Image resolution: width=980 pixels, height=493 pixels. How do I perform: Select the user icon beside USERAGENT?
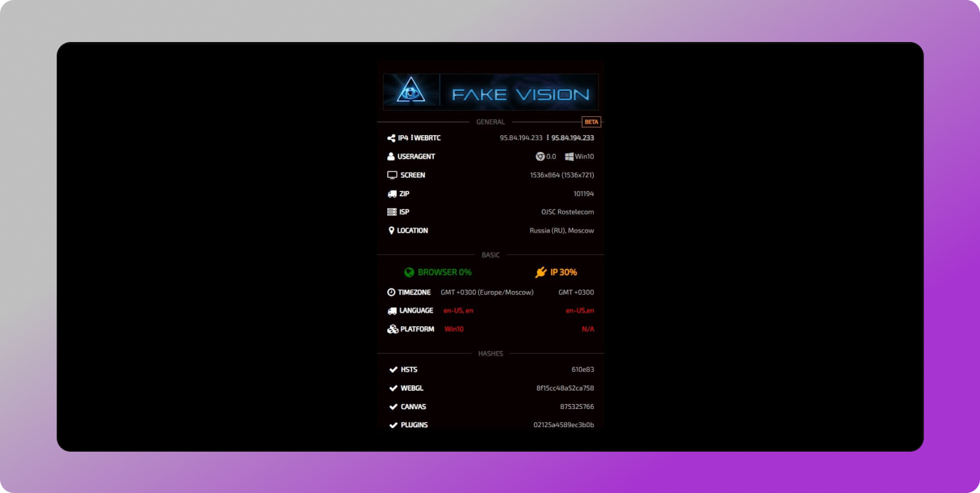point(391,156)
